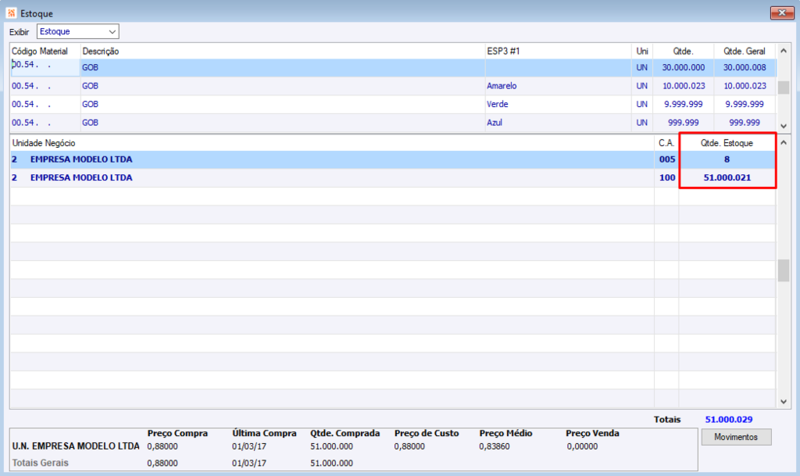Click the Qtde. cell 9.999.999 in Verde row
Screen dimensions: 800x476
tap(683, 104)
